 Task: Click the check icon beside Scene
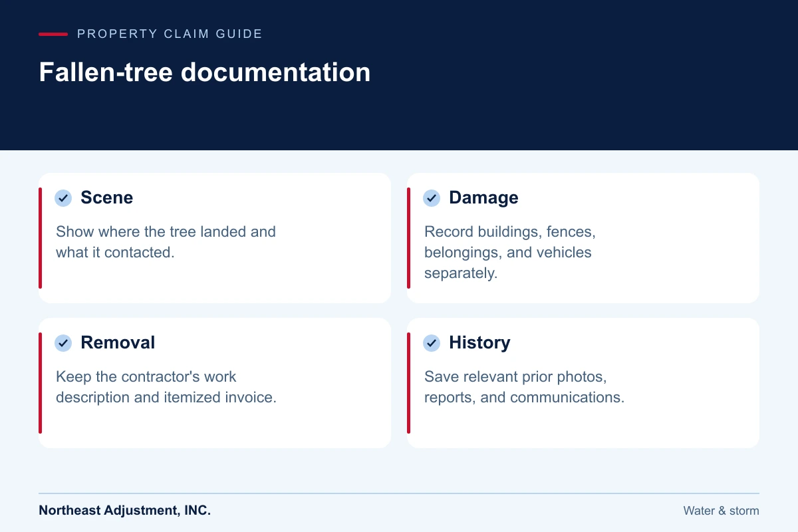tap(63, 198)
